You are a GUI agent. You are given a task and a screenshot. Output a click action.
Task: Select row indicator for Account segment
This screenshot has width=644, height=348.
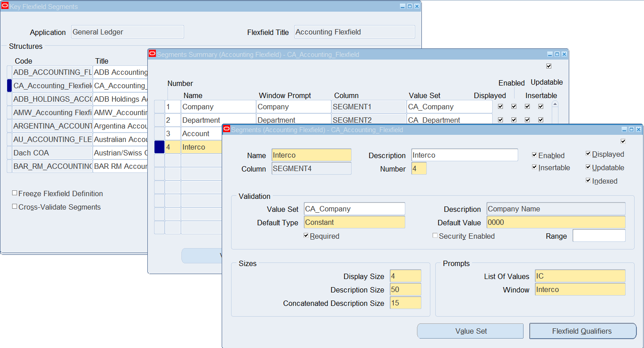tap(159, 133)
